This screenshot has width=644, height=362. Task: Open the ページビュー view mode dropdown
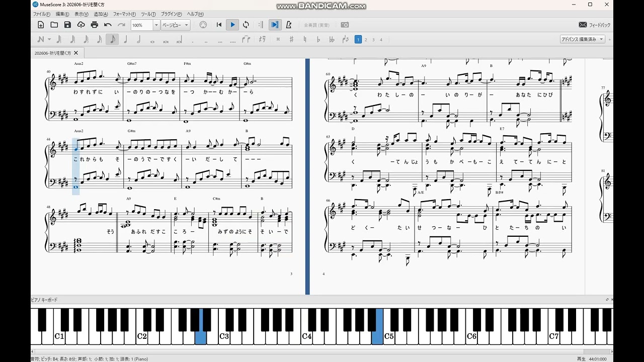(175, 25)
